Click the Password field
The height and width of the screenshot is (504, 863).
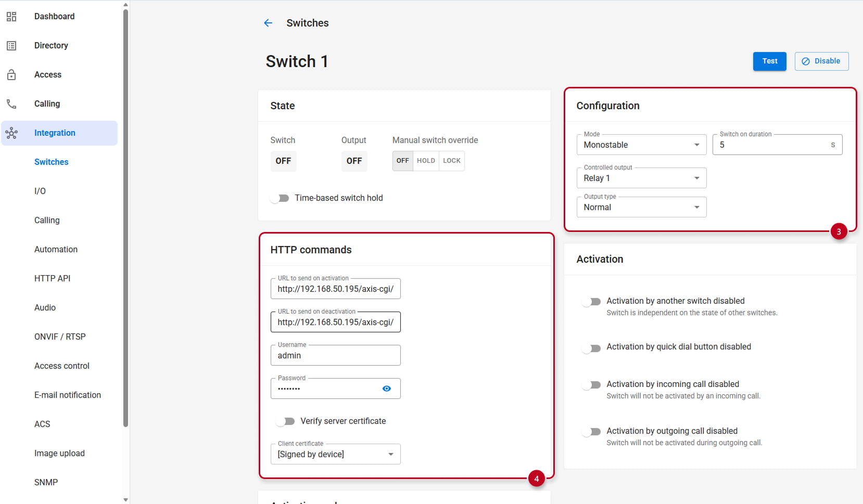tap(335, 389)
